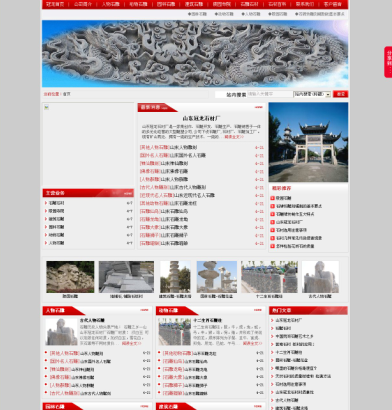Image resolution: width=392 pixels, height=410 pixels.
Task: Click the red search submit button
Action: pos(340,94)
